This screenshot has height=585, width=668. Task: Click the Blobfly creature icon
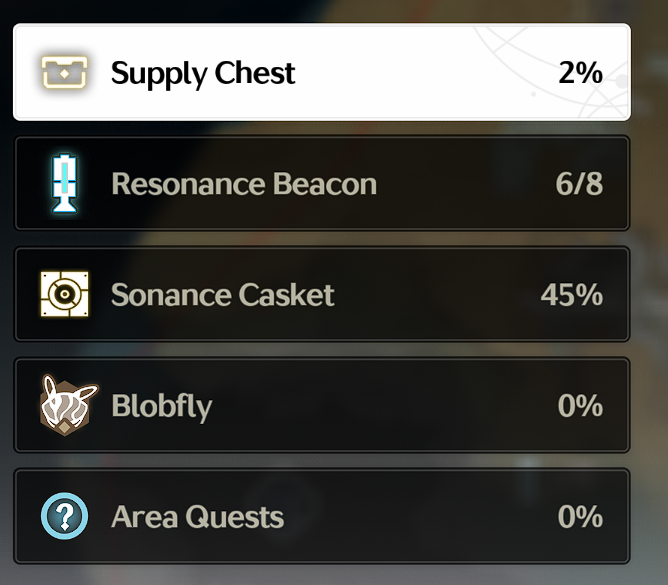tap(68, 405)
